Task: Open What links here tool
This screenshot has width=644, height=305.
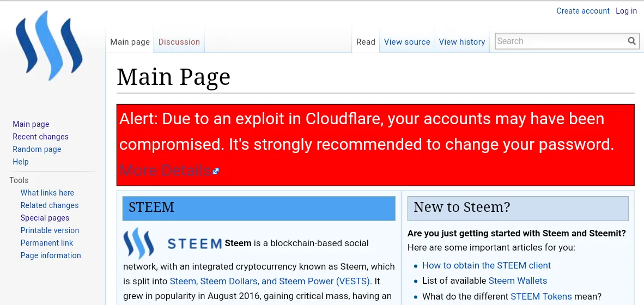Action: pyautogui.click(x=47, y=192)
